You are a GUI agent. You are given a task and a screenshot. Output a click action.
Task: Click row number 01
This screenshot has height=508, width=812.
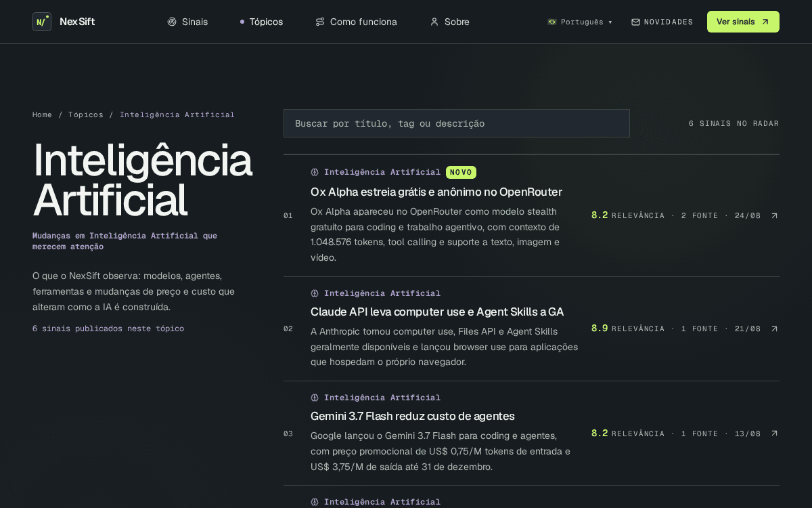pos(288,215)
